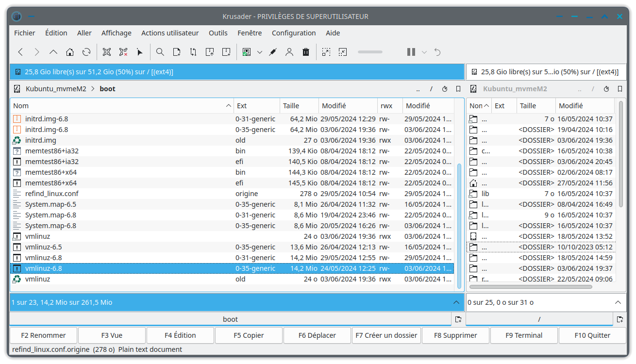Open the Édition menu
The image size is (636, 364).
point(56,33)
